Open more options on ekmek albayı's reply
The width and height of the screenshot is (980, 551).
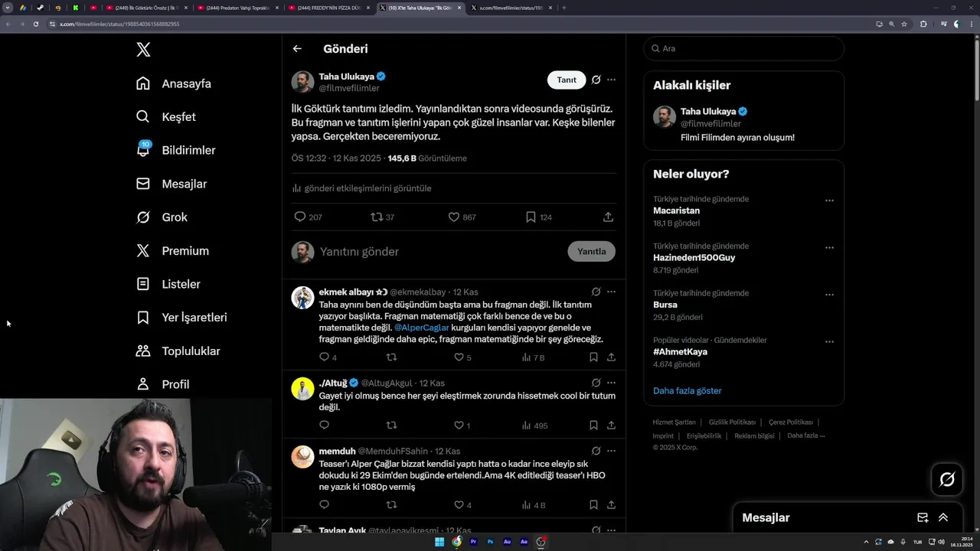pos(611,292)
